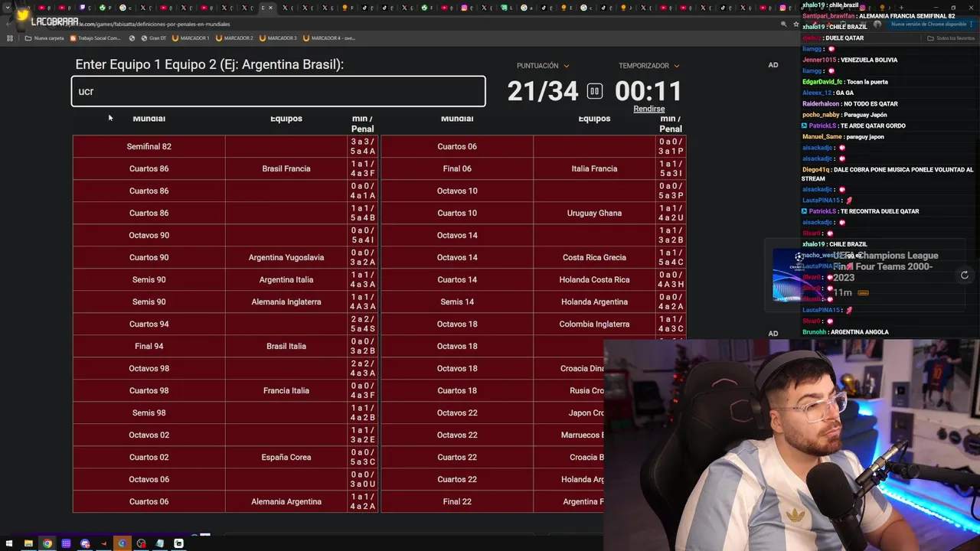Open the tab search dropdown arrow

coord(7,8)
